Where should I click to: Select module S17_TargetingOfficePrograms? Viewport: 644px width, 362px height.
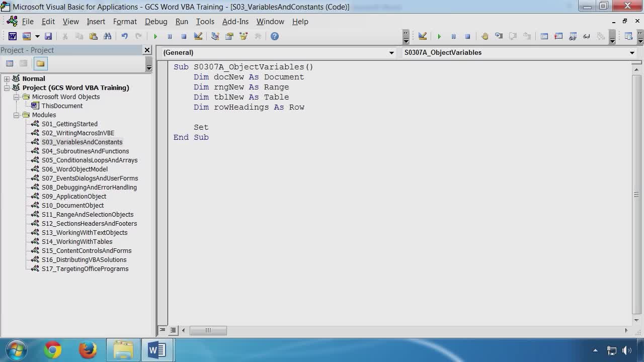click(85, 269)
